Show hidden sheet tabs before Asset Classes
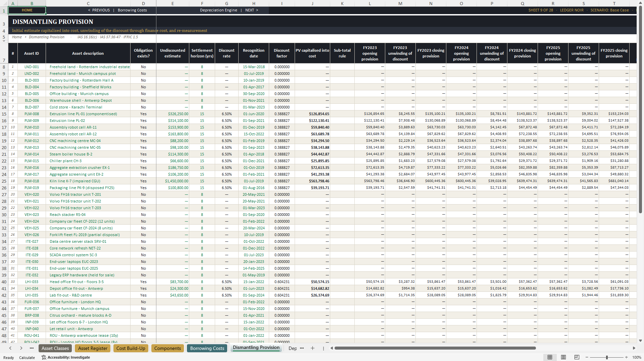The height and width of the screenshot is (361, 644). pos(32,348)
